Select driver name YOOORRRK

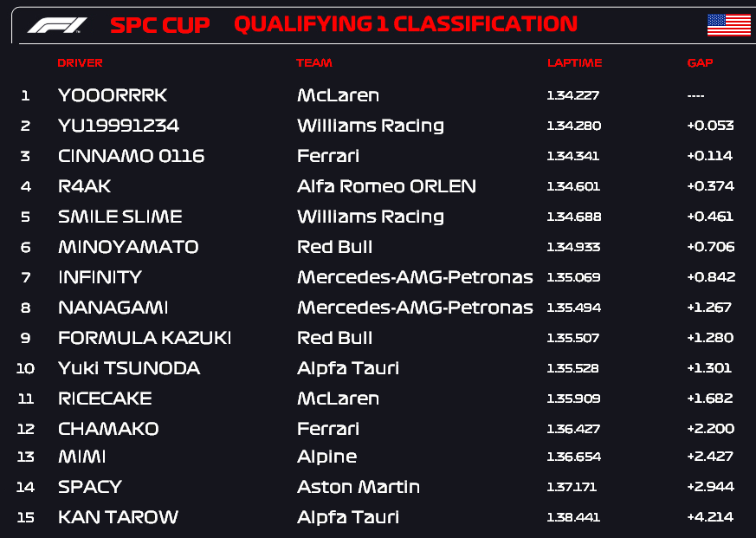pyautogui.click(x=113, y=95)
